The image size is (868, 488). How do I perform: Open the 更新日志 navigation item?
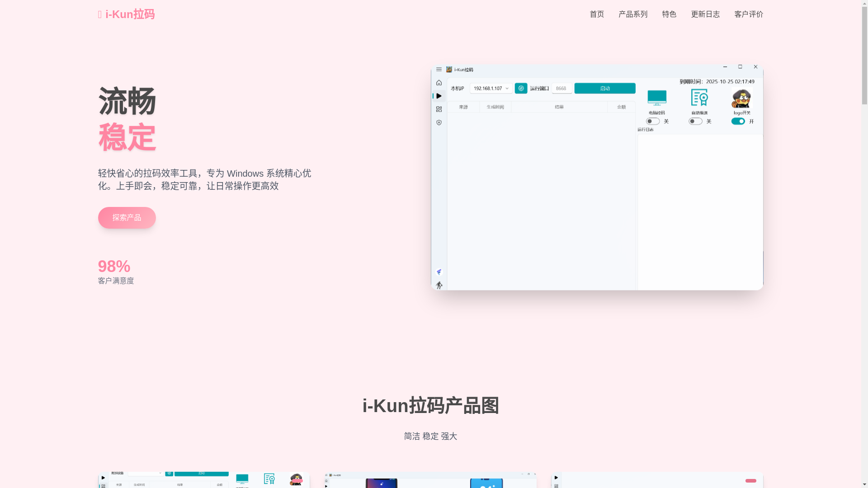(705, 14)
